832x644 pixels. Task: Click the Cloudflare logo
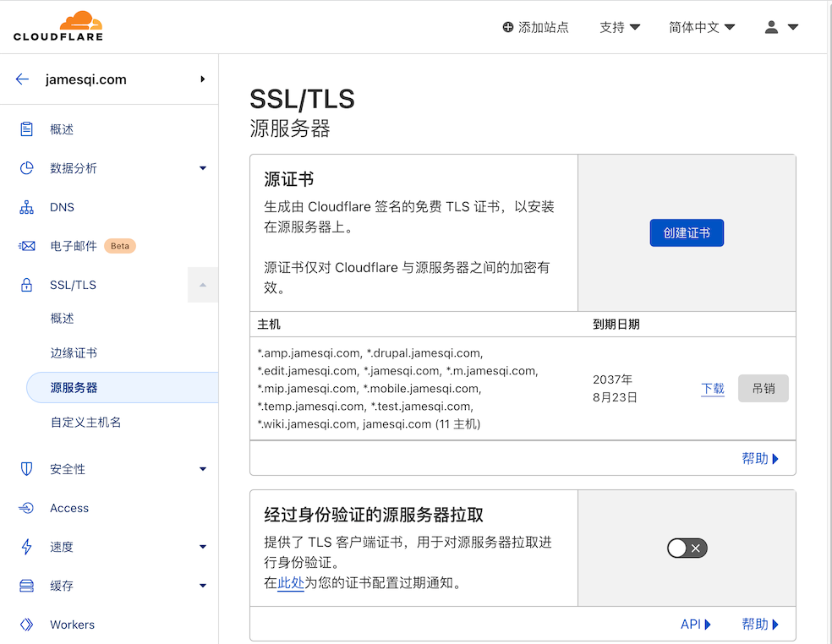click(x=57, y=25)
